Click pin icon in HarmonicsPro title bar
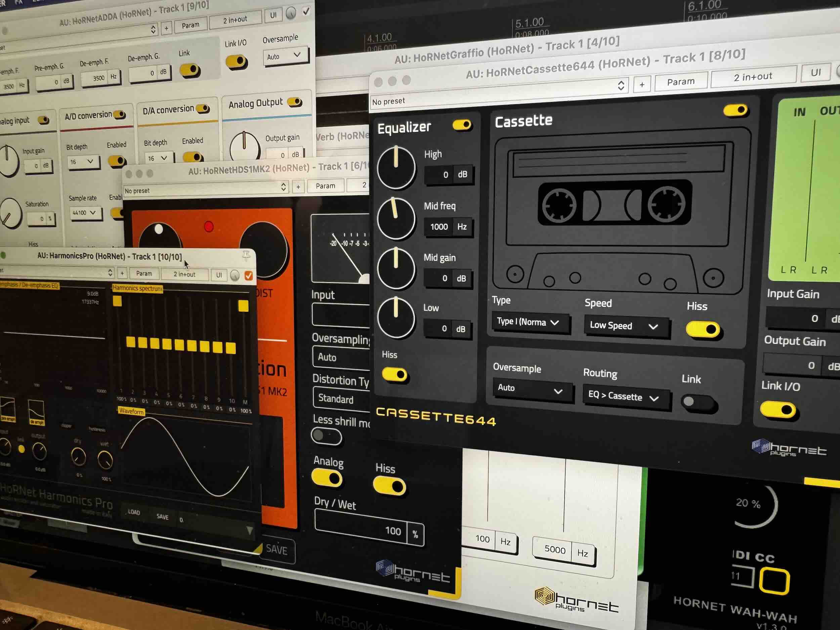 (x=246, y=255)
